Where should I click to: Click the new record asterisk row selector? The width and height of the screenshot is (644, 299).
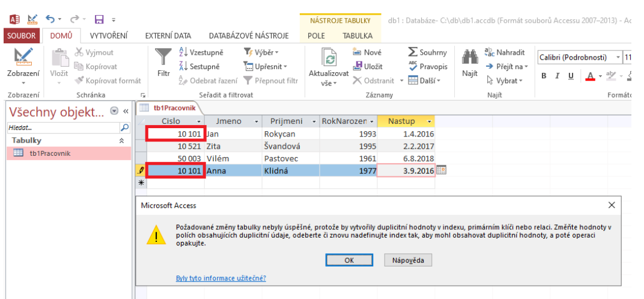[141, 183]
